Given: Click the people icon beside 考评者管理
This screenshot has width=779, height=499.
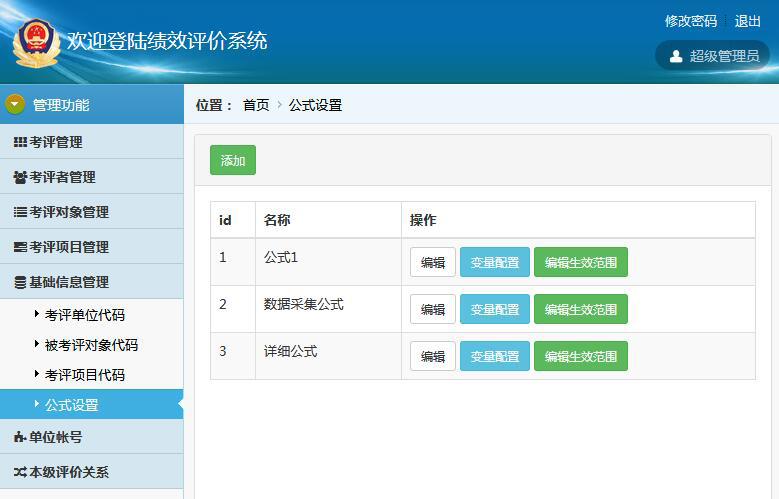Looking at the screenshot, I should point(20,177).
